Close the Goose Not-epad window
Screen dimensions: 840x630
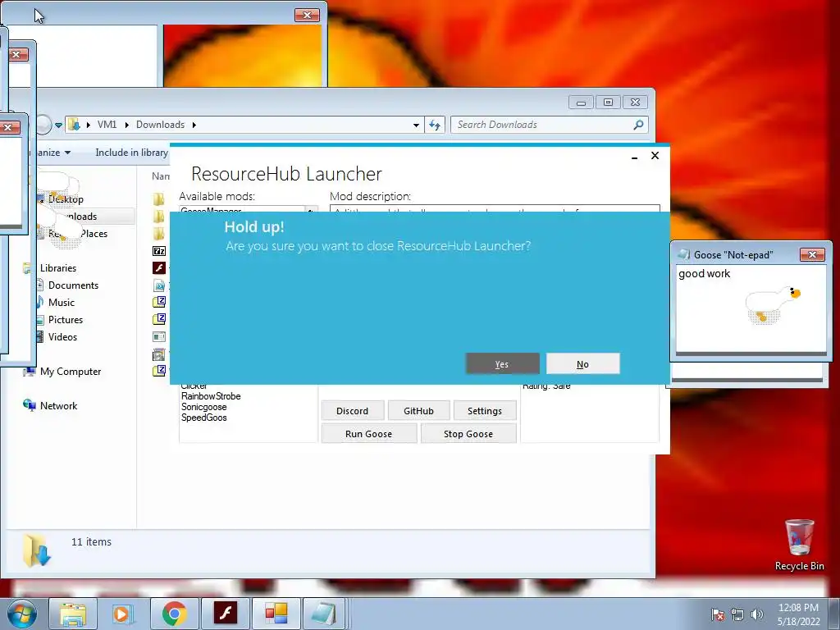[x=812, y=254]
